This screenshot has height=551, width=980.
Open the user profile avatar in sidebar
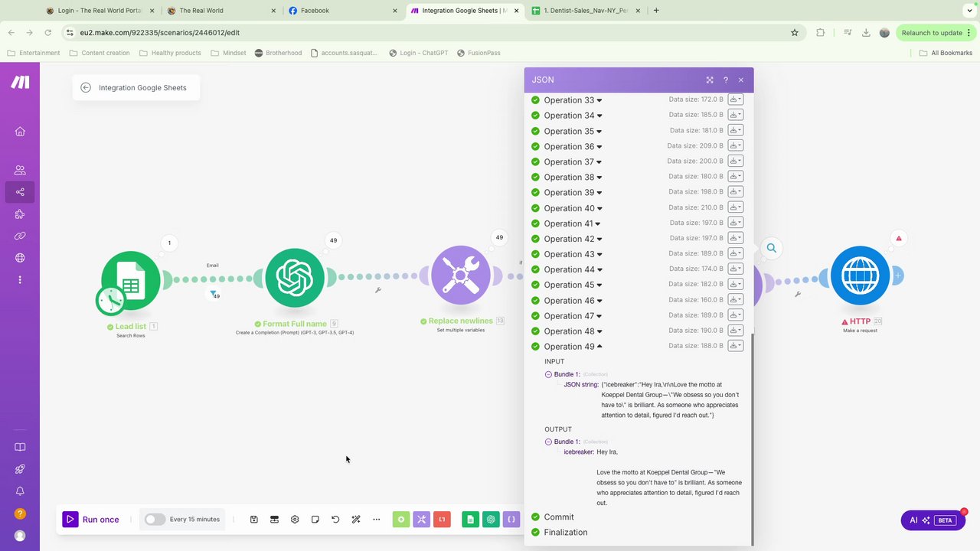point(20,536)
